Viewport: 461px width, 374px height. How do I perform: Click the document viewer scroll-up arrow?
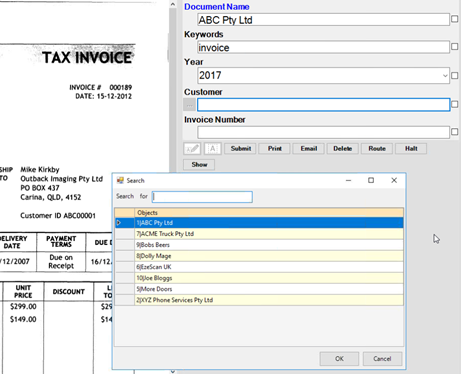(172, 4)
